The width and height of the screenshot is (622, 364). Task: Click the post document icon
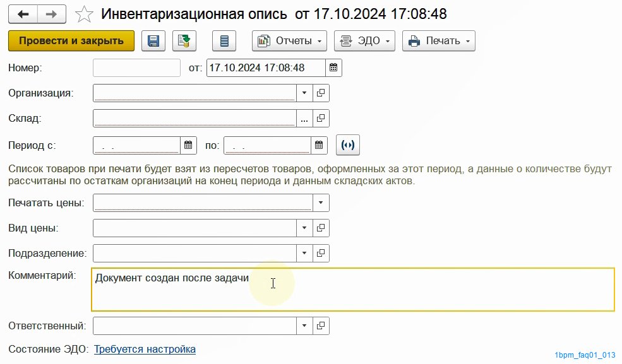tap(184, 41)
